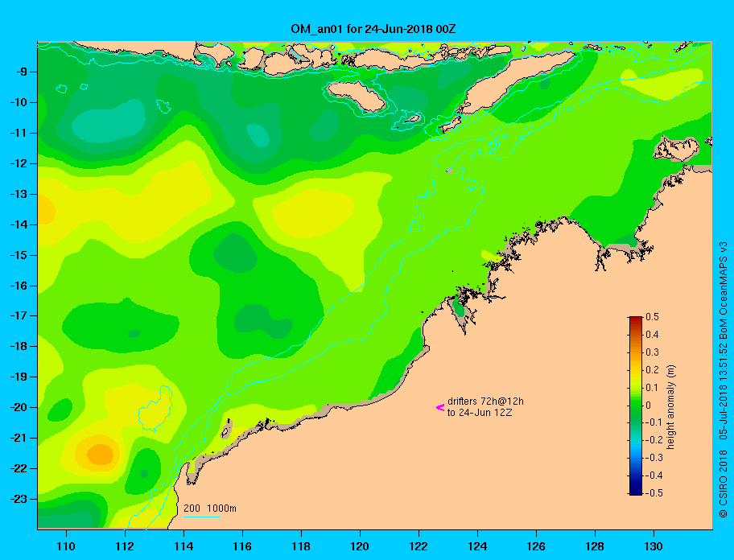Click the colorbar label positive 0.4
This screenshot has height=560, width=734.
click(652, 335)
